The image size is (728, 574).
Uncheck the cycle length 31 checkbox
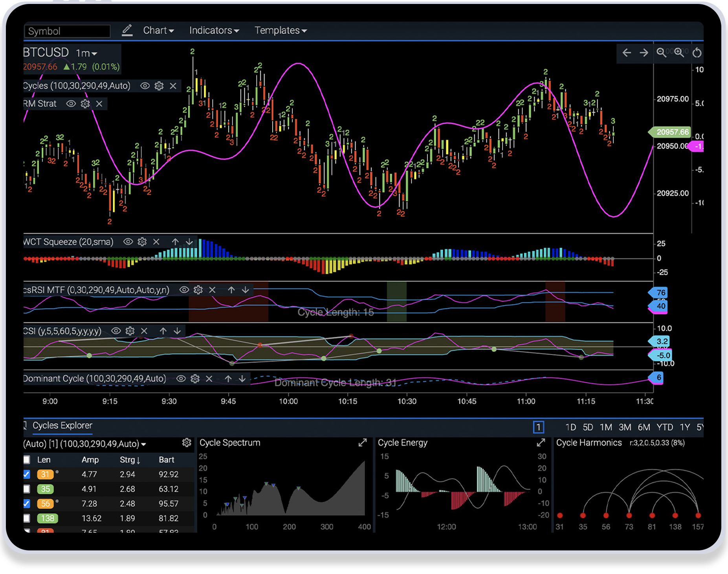tap(27, 474)
